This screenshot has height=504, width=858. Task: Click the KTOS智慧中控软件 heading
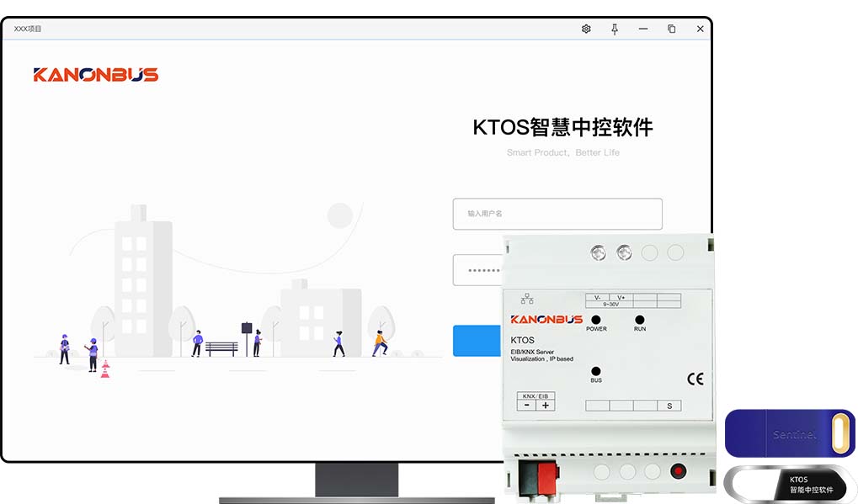pos(562,127)
